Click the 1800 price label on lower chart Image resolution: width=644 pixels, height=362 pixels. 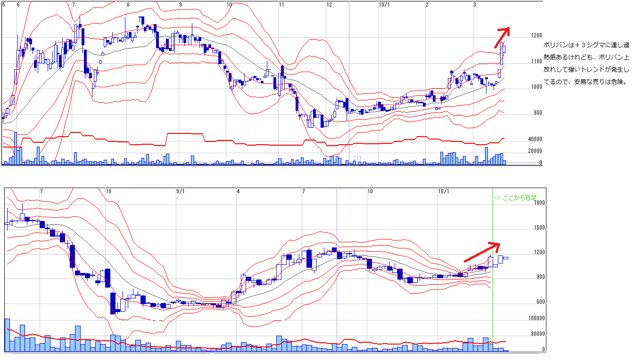tap(540, 203)
